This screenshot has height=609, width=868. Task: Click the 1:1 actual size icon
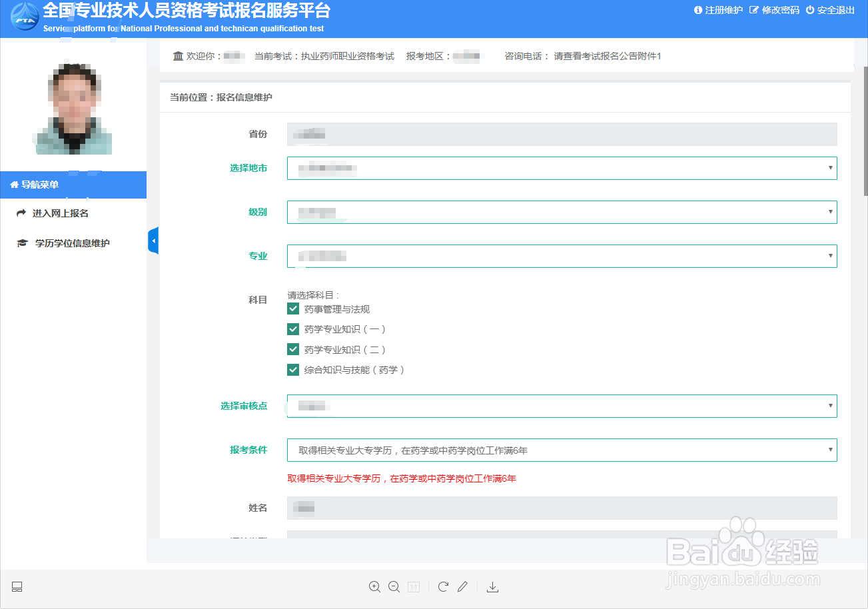(x=413, y=586)
